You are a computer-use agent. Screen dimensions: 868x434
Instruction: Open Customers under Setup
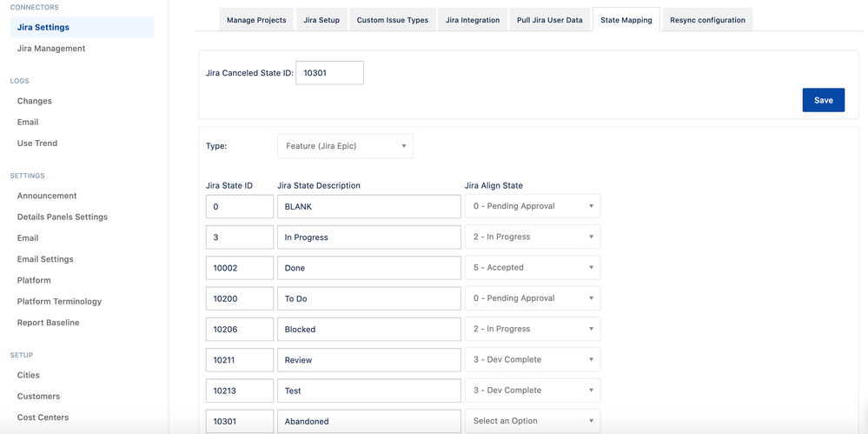point(38,397)
